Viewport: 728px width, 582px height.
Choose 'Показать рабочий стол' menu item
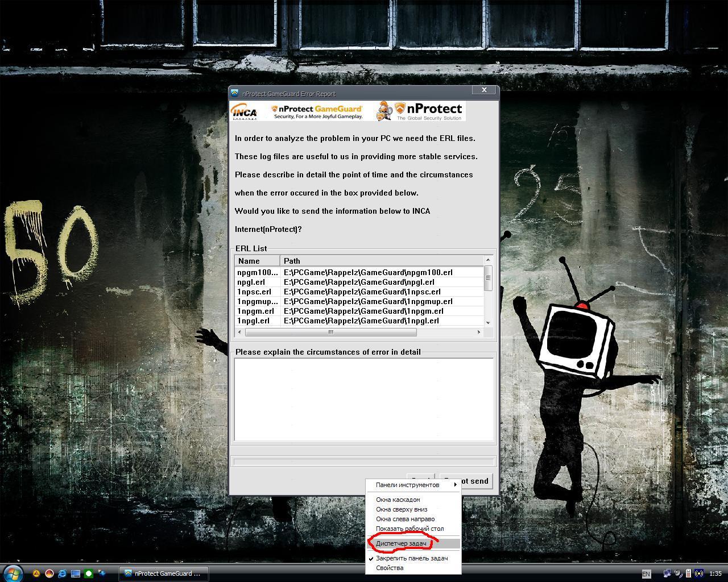click(409, 529)
